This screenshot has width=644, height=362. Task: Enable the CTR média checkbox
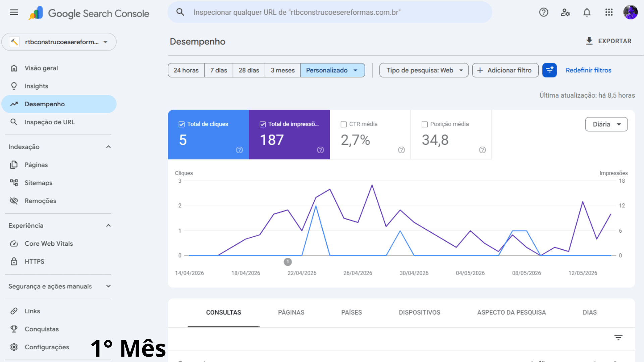[x=343, y=124]
